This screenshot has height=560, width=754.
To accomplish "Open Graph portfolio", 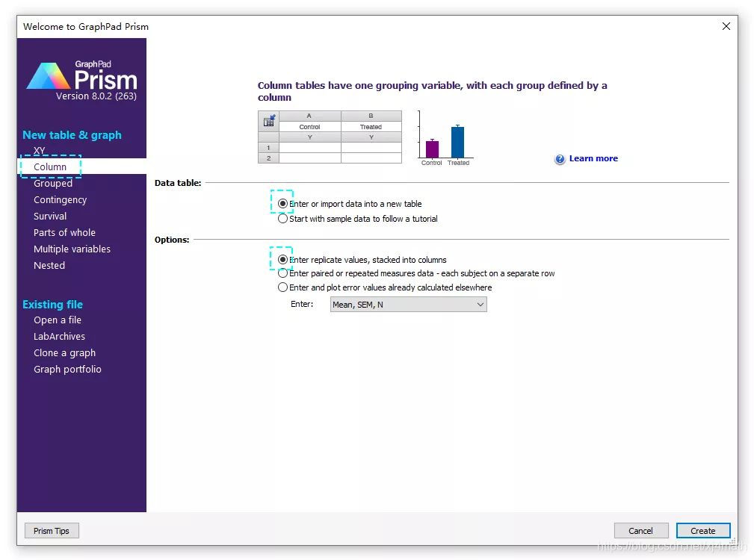I will 67,369.
